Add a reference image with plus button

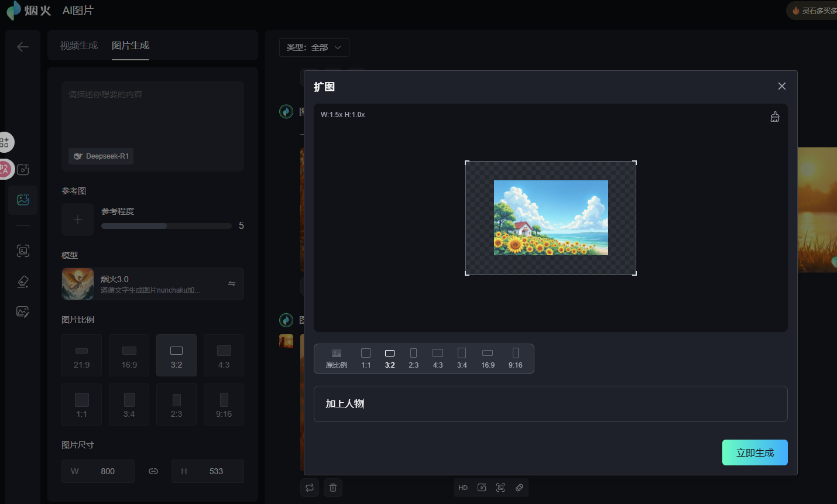coord(78,220)
